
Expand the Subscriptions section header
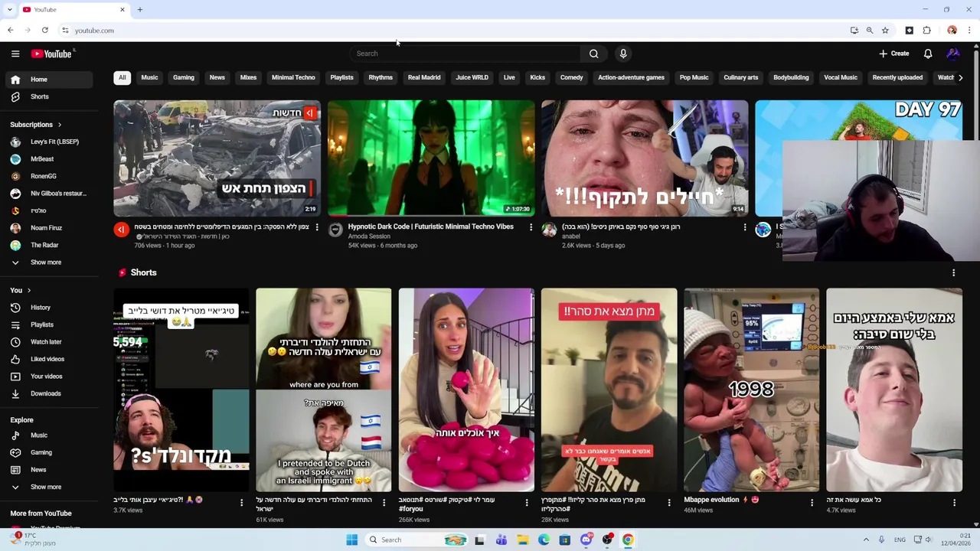[x=35, y=125]
